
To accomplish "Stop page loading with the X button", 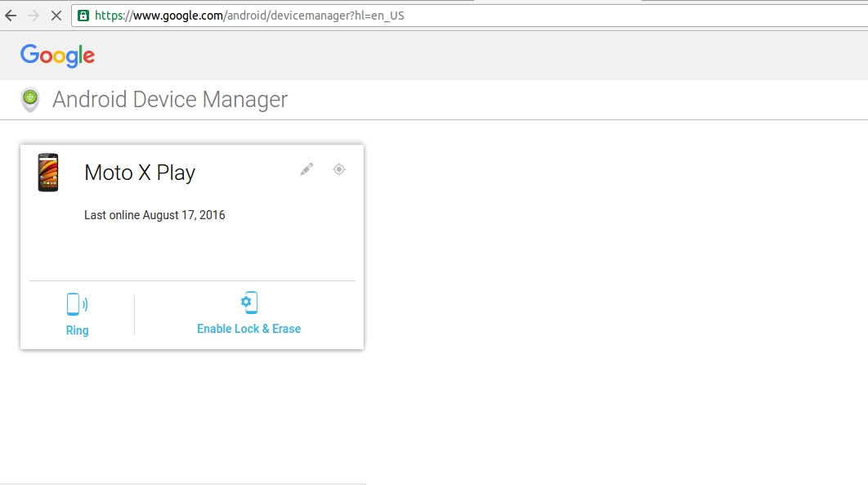I will [56, 16].
